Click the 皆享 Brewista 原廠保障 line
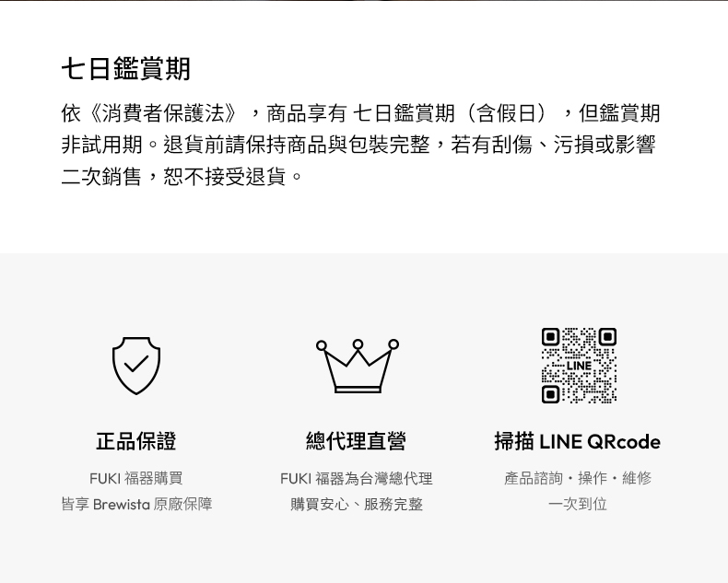Screen dimensions: 728x583 click(136, 504)
